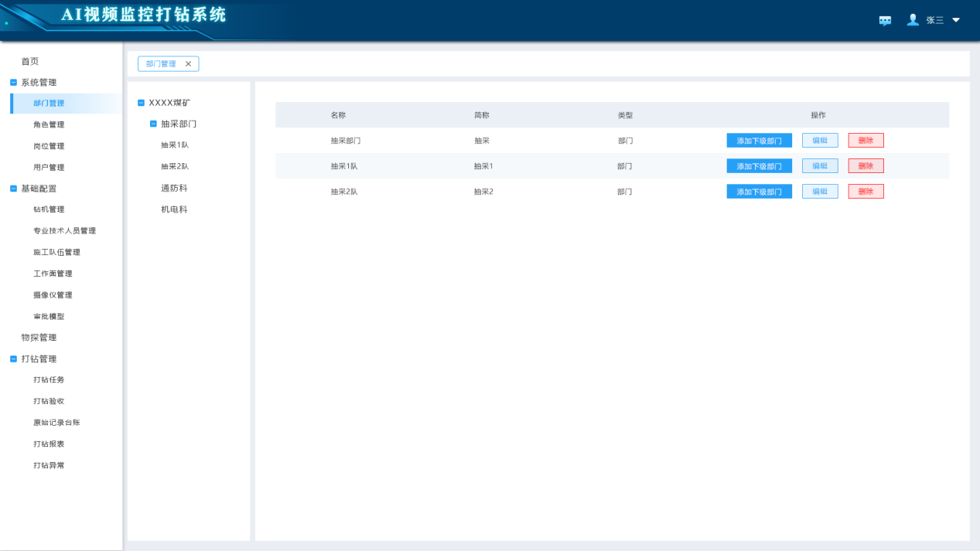The height and width of the screenshot is (551, 980).
Task: Switch to the 部门管理 tab
Action: (161, 64)
